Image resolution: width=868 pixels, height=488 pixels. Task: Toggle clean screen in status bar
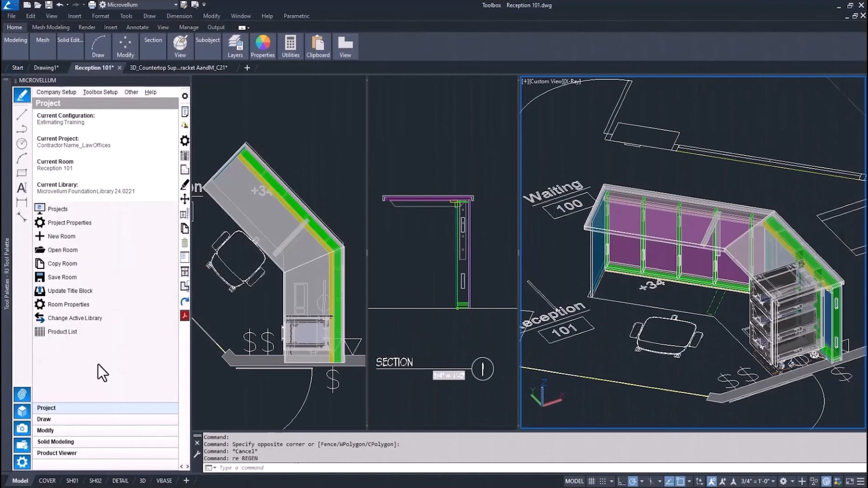coord(850,481)
